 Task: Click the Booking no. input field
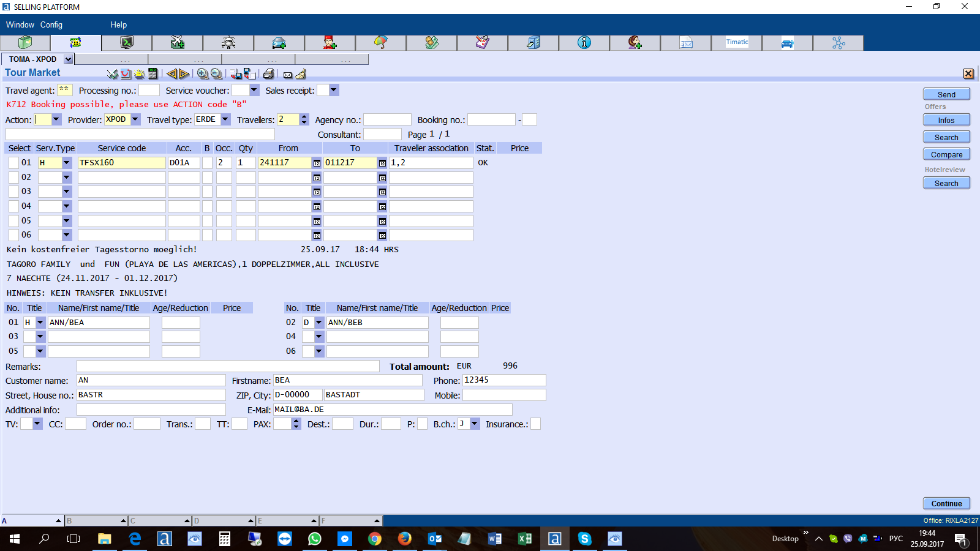(x=492, y=119)
